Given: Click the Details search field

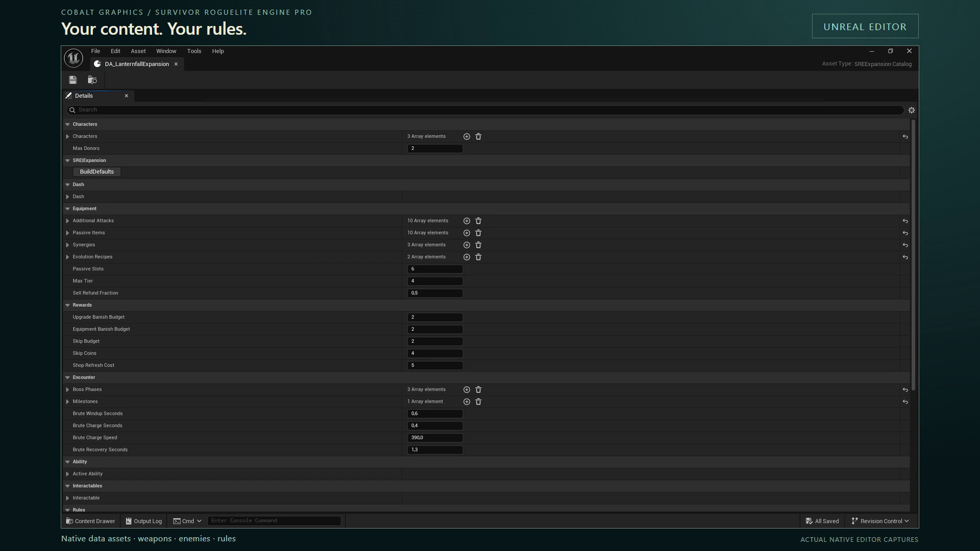Looking at the screenshot, I should [x=485, y=110].
